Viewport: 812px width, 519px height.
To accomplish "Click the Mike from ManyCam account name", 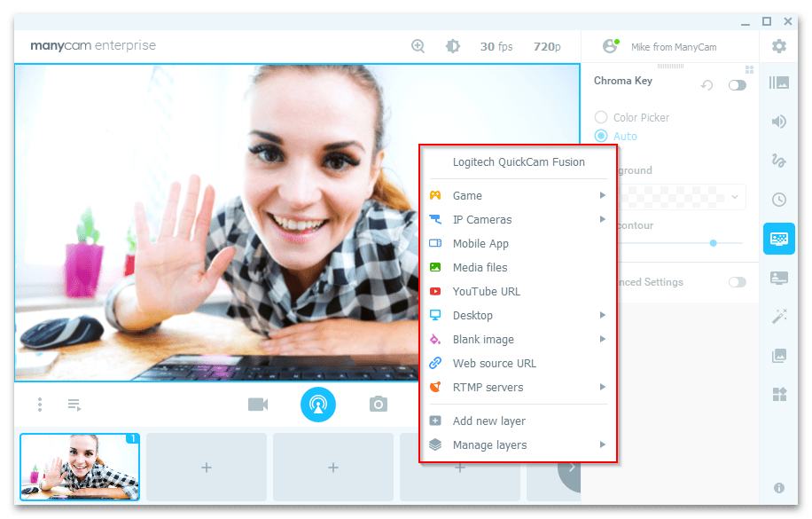I will [x=674, y=47].
